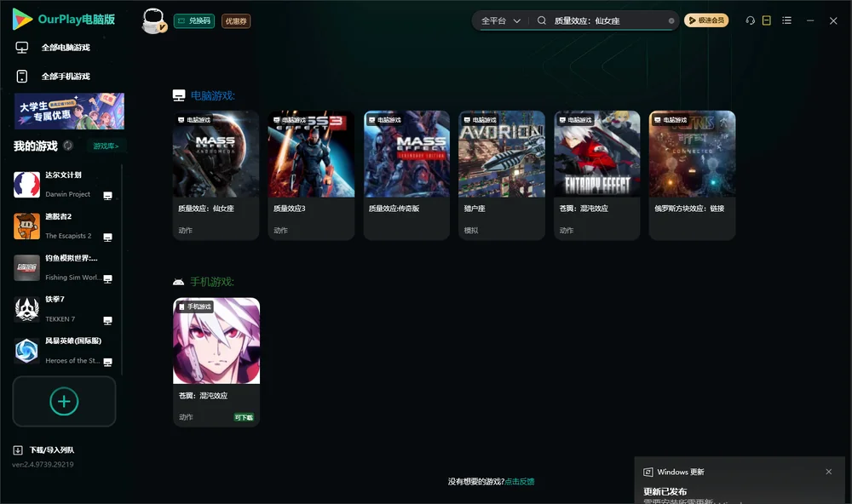Open 下载/导入列队 download queue

(x=52, y=450)
